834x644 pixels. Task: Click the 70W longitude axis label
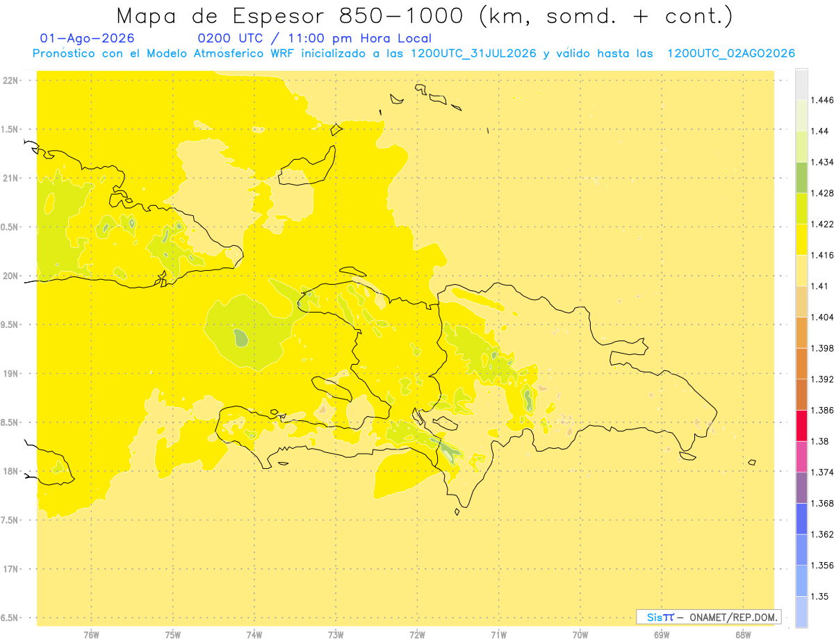tap(580, 636)
